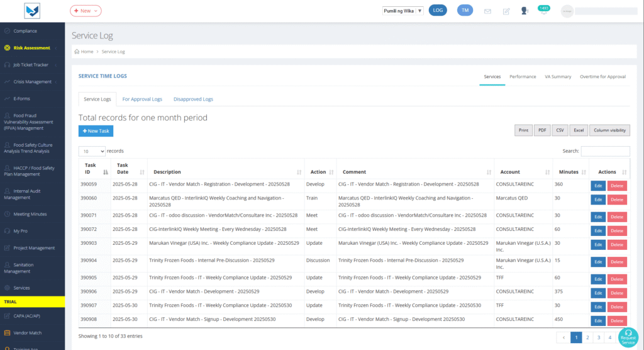Click the Risk Assessment lifebuoy icon
This screenshot has height=350, width=644.
[7, 48]
